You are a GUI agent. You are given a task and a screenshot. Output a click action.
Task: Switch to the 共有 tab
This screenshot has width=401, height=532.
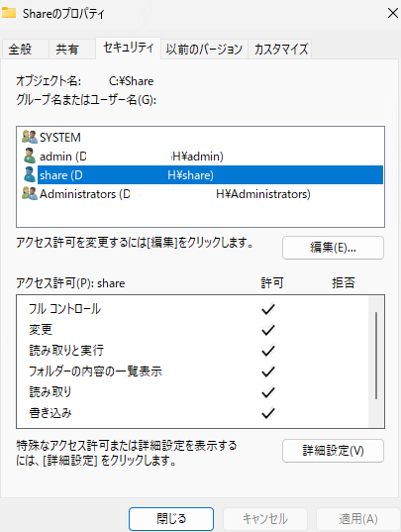click(67, 50)
